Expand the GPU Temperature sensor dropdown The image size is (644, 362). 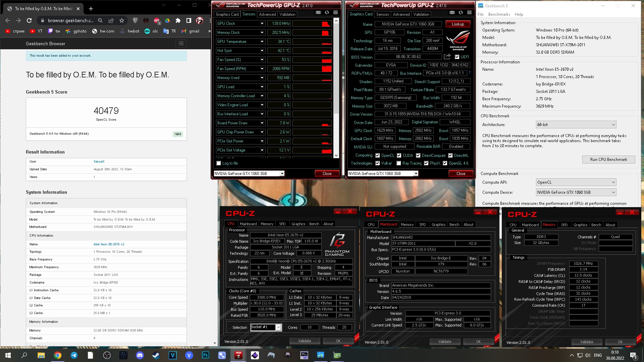262,42
